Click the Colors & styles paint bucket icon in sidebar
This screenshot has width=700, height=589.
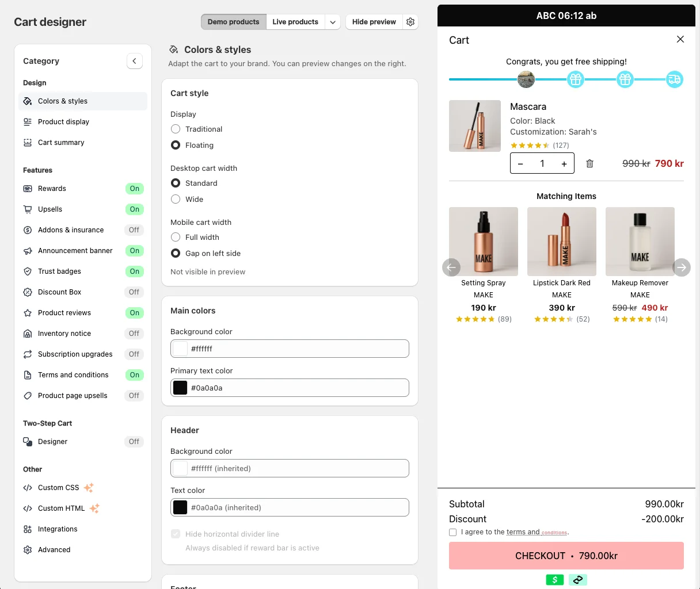pyautogui.click(x=28, y=101)
